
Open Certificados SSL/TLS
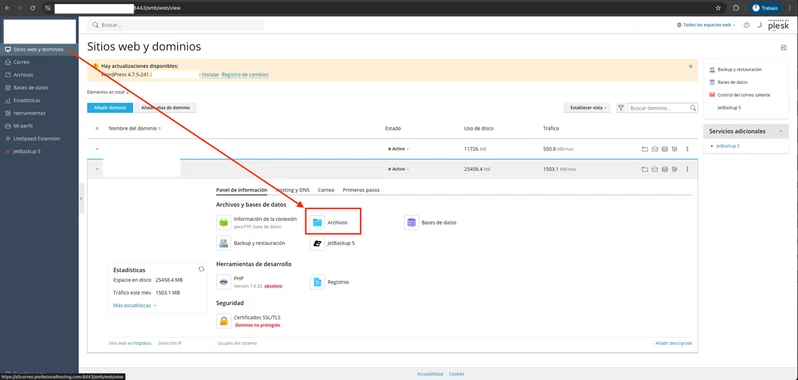249,320
